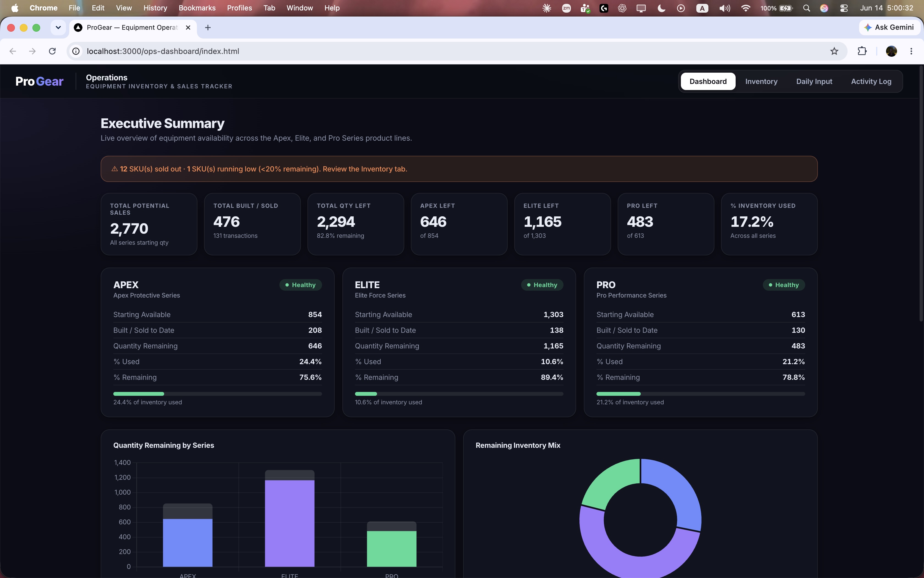Click the sold-out SKU alert banner
The height and width of the screenshot is (578, 924).
(x=459, y=168)
